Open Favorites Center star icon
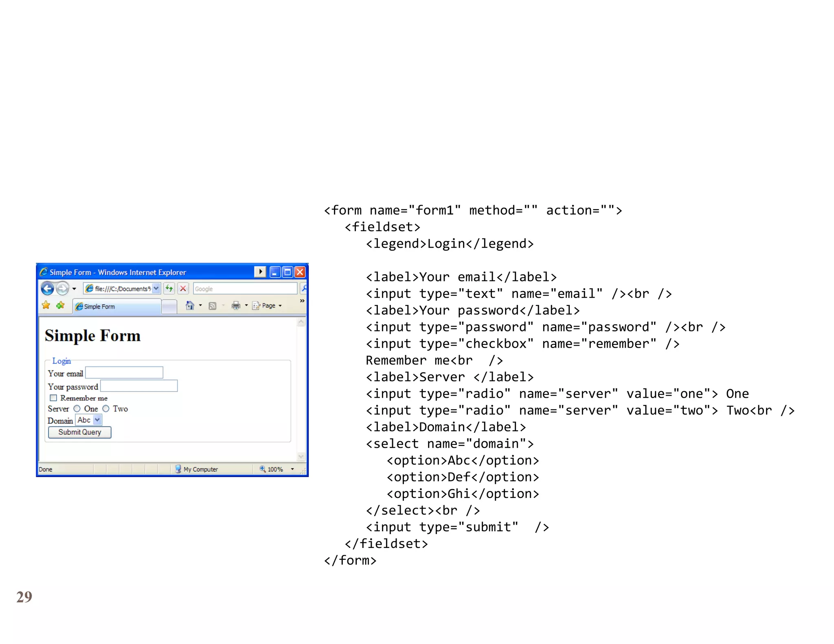This screenshot has width=834, height=644. pos(46,305)
